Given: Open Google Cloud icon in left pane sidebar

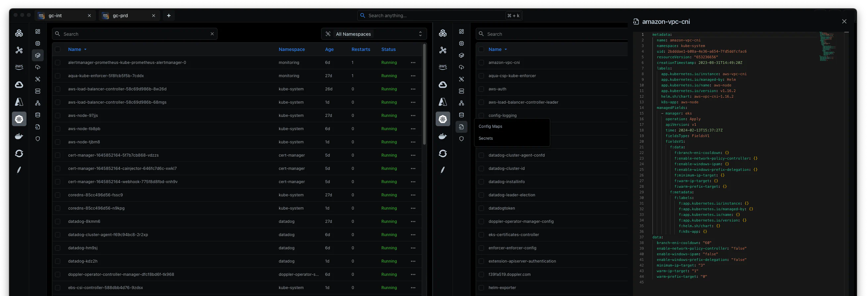Looking at the screenshot, I should coord(19,85).
